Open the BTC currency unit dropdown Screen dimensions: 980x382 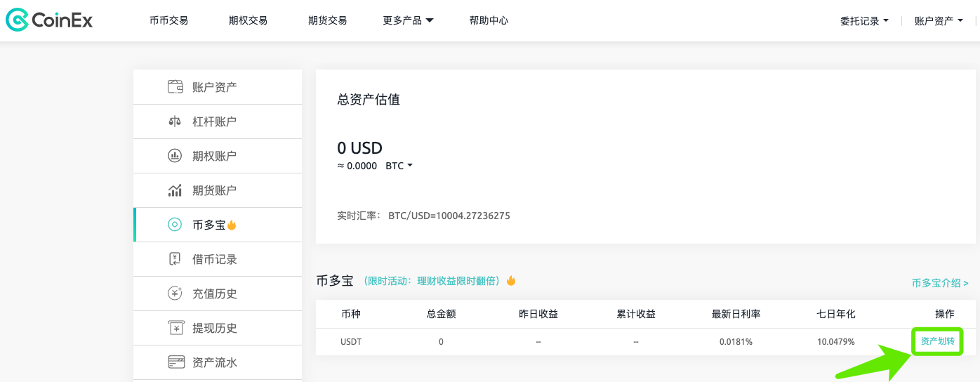click(399, 166)
